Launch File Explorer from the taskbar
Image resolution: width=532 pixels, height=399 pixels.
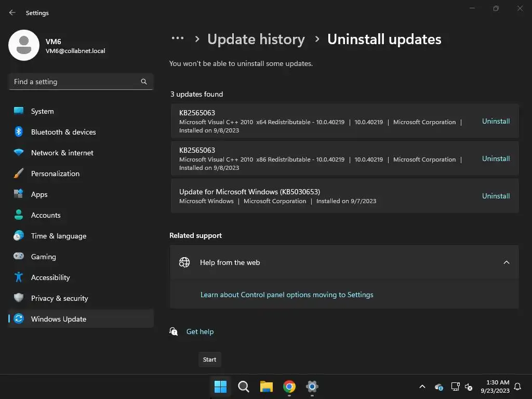[267, 387]
